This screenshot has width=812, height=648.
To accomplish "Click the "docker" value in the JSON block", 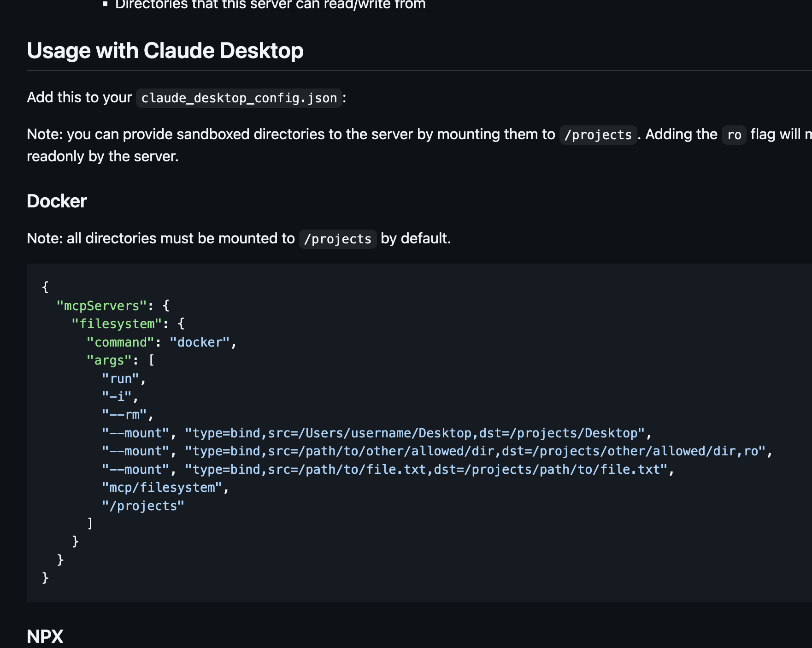I will (x=200, y=342).
